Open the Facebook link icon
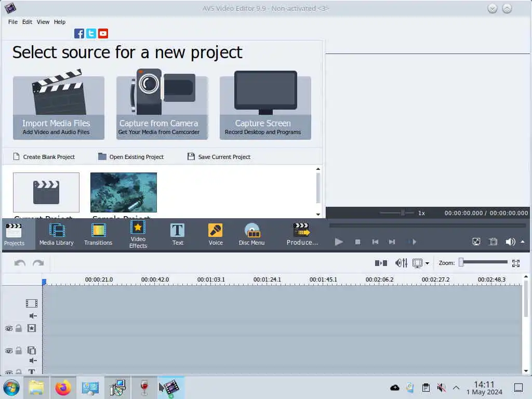The image size is (532, 399). [x=79, y=34]
